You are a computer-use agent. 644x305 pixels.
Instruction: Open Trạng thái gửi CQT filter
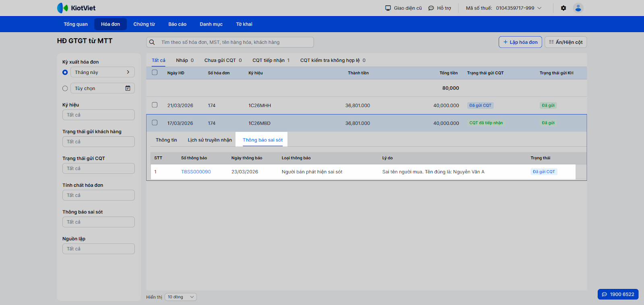click(99, 168)
